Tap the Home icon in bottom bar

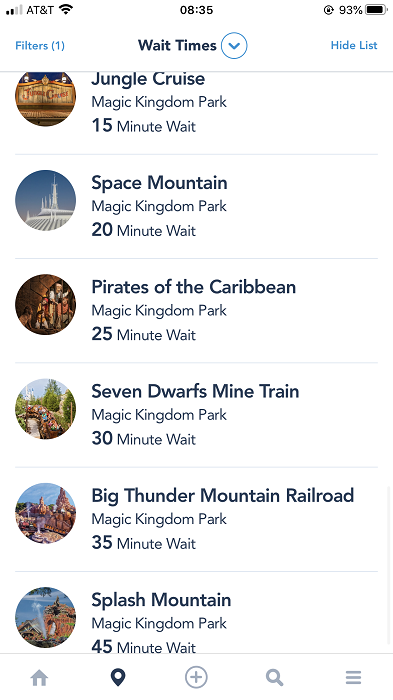click(39, 678)
